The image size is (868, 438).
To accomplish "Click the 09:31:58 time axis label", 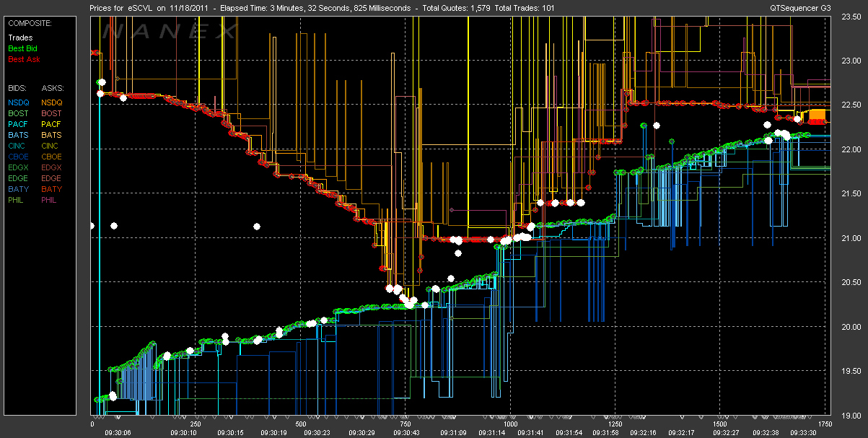I will click(x=605, y=432).
